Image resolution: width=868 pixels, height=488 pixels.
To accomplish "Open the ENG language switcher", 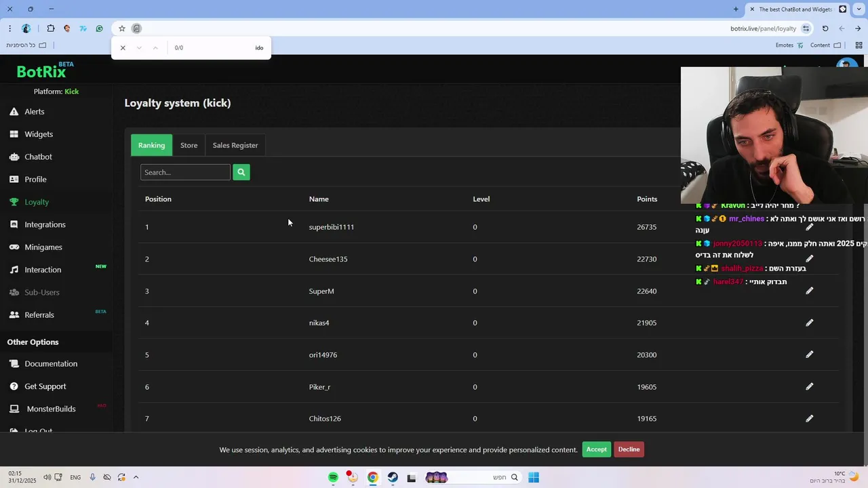I will tap(75, 477).
